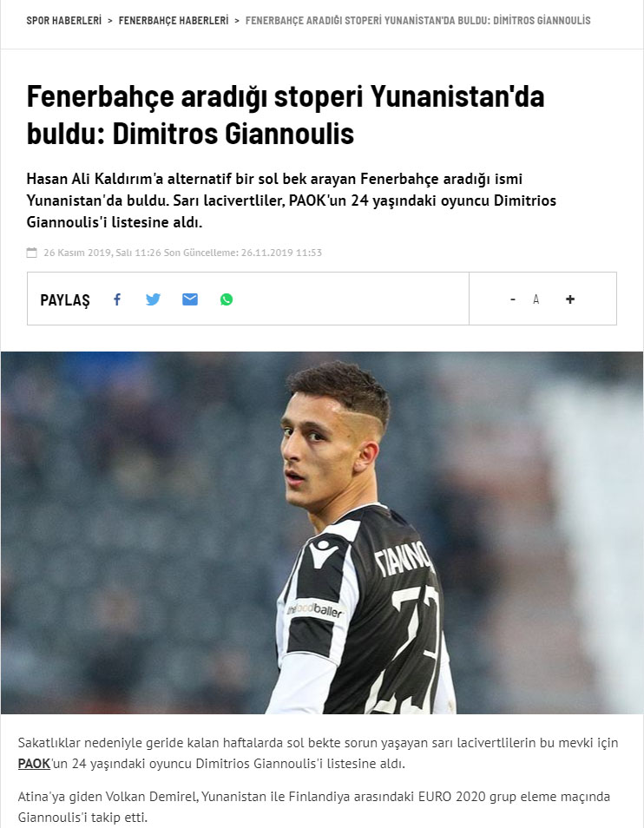
Task: Click the 'A' font size indicator
Action: coord(536,299)
